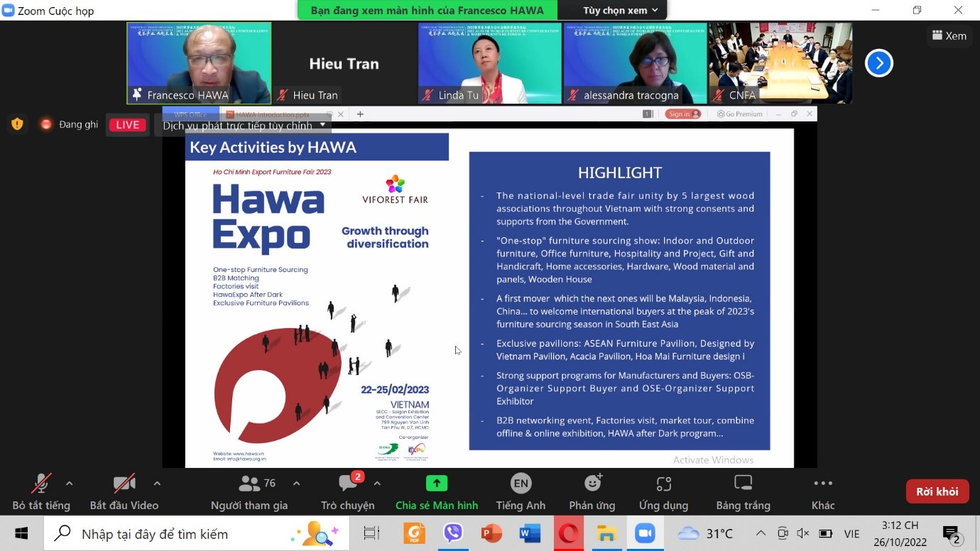980x551 pixels.
Task: Click Meet Now tray icon
Action: point(783,533)
